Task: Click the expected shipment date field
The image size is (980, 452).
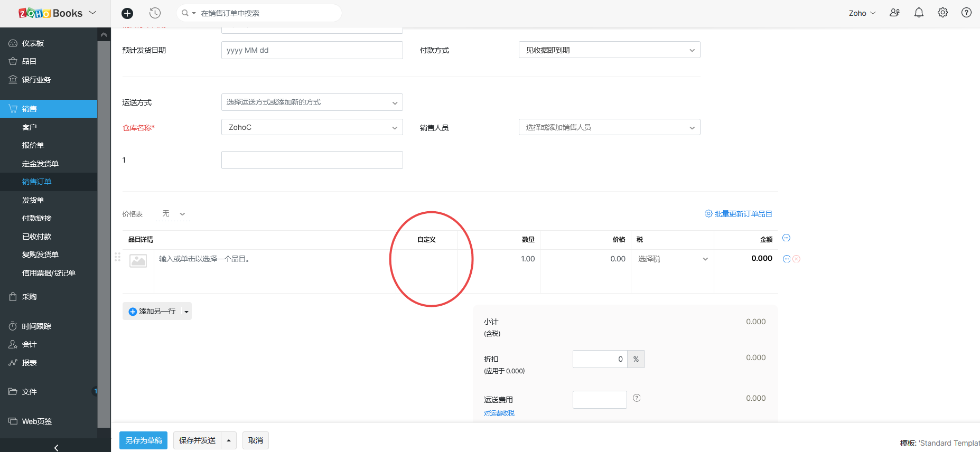Action: (x=312, y=50)
